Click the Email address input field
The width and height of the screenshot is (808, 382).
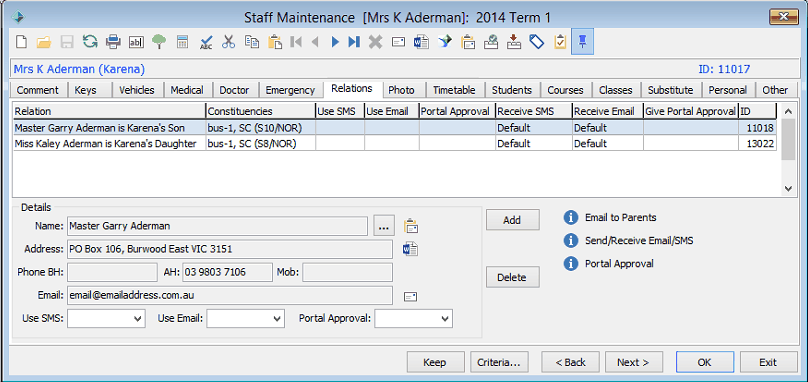click(229, 295)
